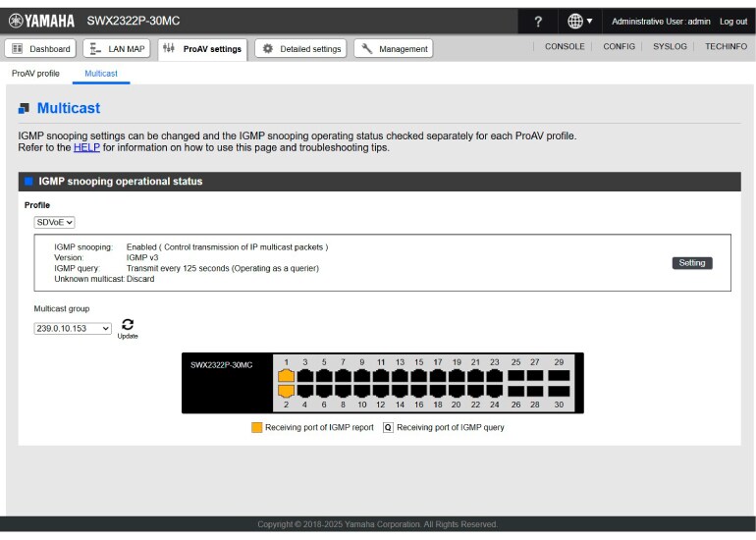Open the SDVoE profile dropdown
The image size is (756, 540).
pos(55,223)
